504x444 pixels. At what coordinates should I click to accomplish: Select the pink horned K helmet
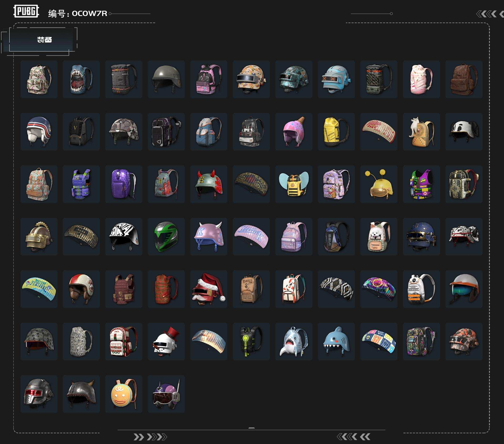(x=209, y=237)
